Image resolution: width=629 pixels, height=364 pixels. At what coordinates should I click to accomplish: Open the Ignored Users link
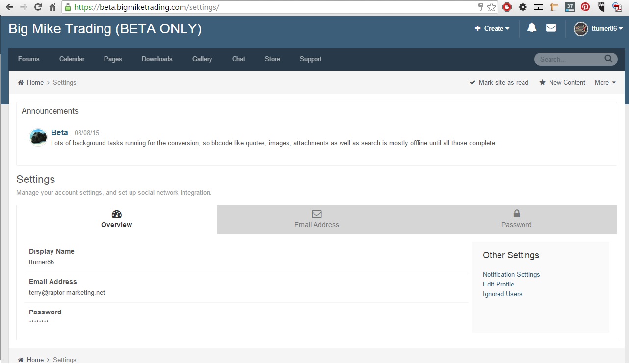coord(502,294)
